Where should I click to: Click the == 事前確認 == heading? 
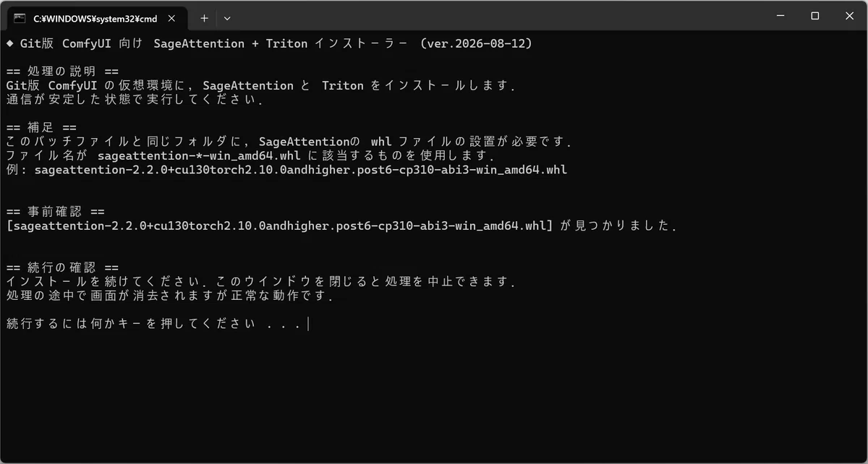point(55,212)
